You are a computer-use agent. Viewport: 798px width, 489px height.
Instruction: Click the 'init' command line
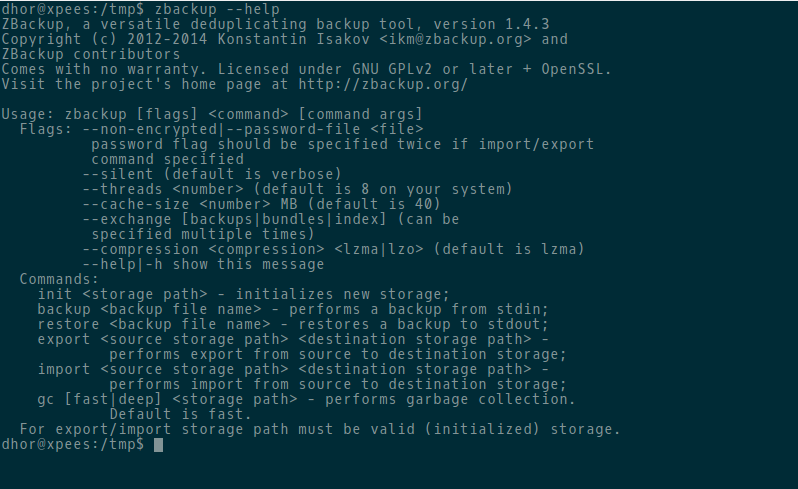coord(243,294)
